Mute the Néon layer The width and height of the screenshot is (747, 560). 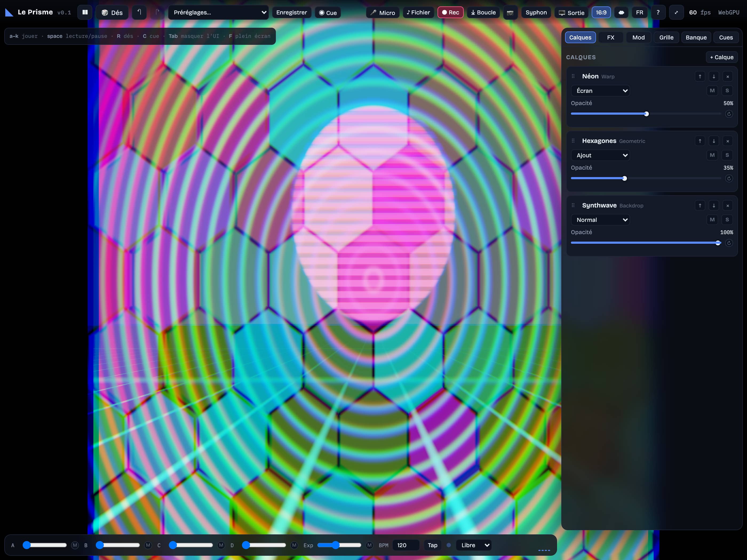click(x=712, y=90)
